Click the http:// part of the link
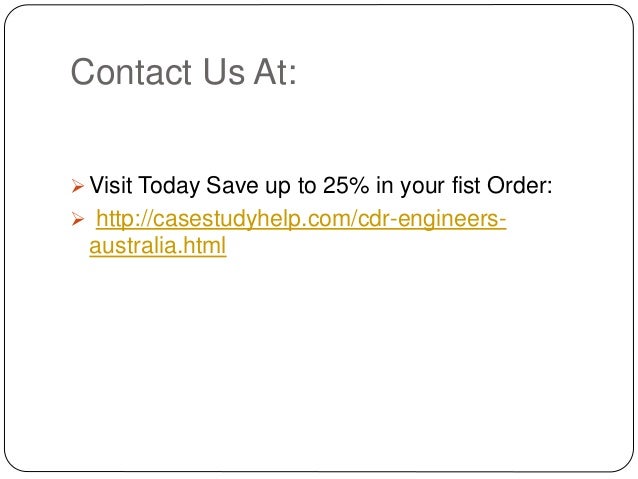The width and height of the screenshot is (638, 479). pos(125,219)
